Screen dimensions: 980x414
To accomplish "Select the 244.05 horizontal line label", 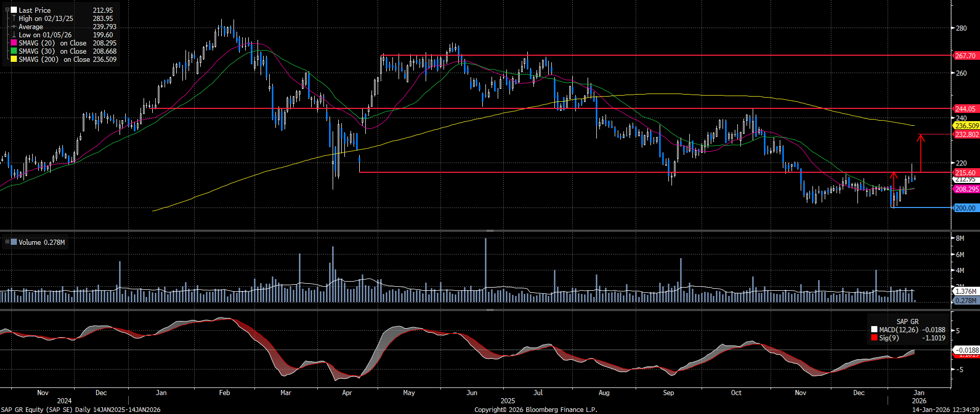I will (965, 109).
